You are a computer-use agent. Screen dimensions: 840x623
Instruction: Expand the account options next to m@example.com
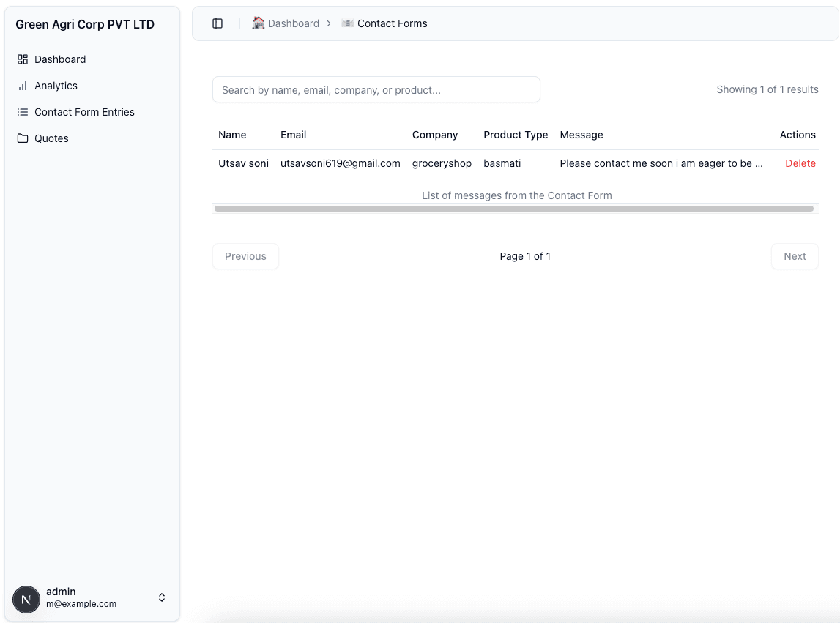click(161, 597)
